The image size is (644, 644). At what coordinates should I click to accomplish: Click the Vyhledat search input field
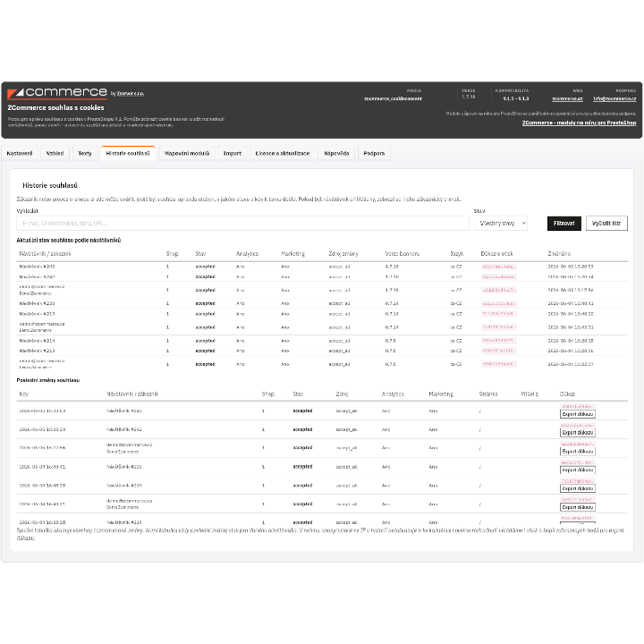(242, 223)
